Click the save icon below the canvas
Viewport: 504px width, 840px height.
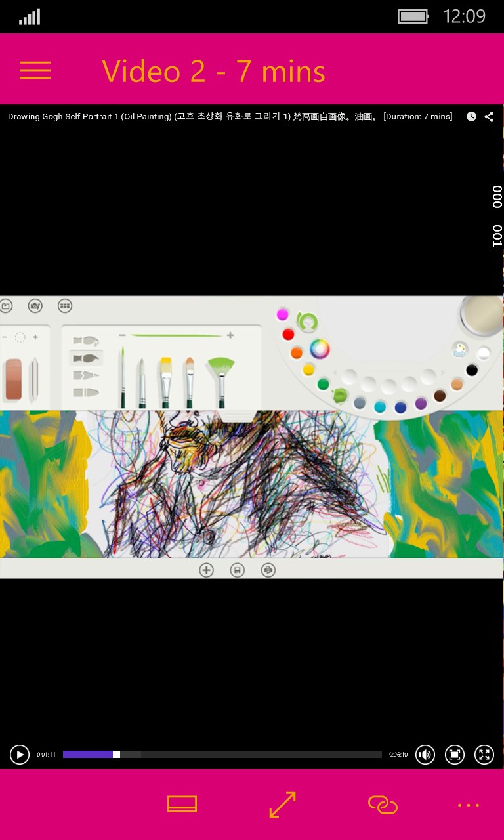click(x=238, y=570)
